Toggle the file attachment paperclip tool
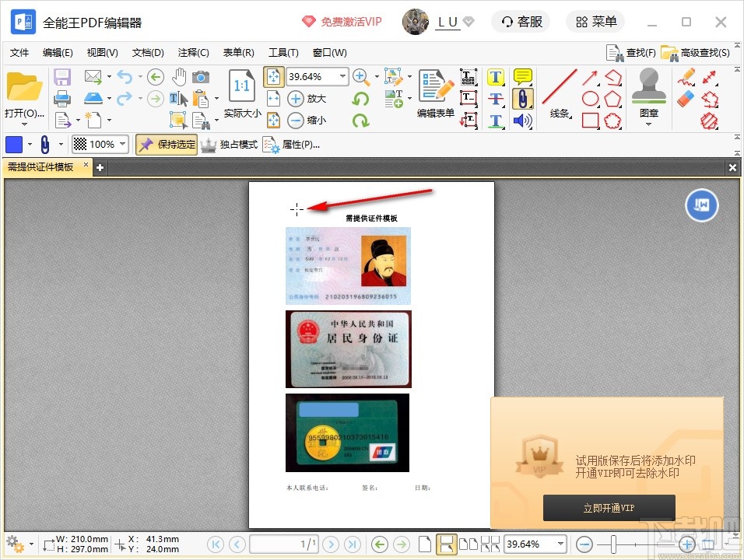Screen dimensions: 744x560 coord(523,99)
